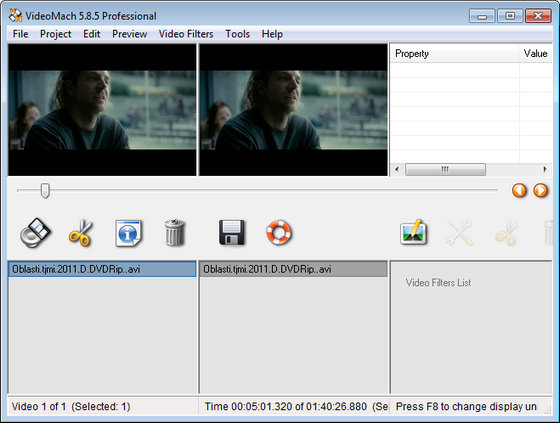The width and height of the screenshot is (560, 423).
Task: Click the Video Filters List area
Action: [x=471, y=327]
